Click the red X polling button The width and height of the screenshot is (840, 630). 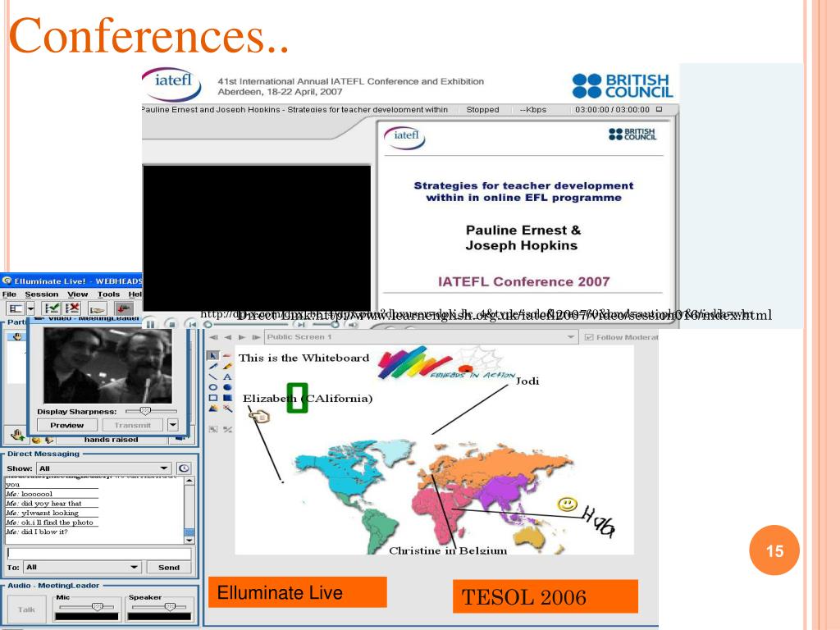click(x=72, y=308)
